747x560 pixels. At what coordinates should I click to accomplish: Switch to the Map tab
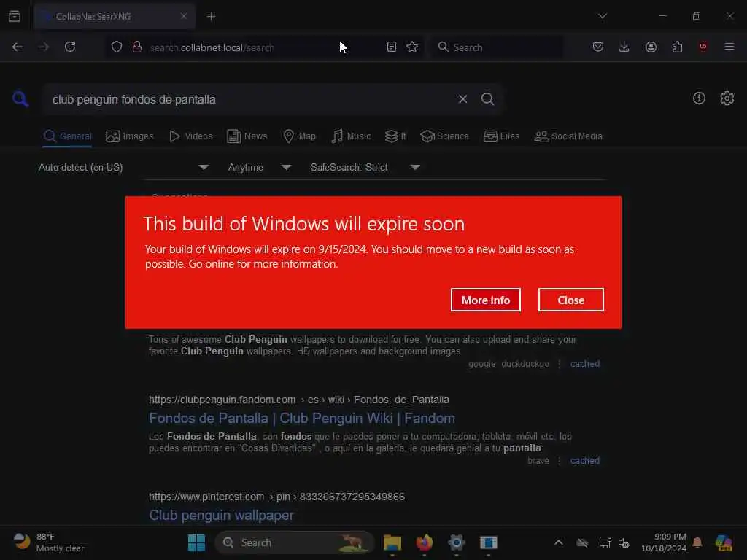[x=299, y=136]
